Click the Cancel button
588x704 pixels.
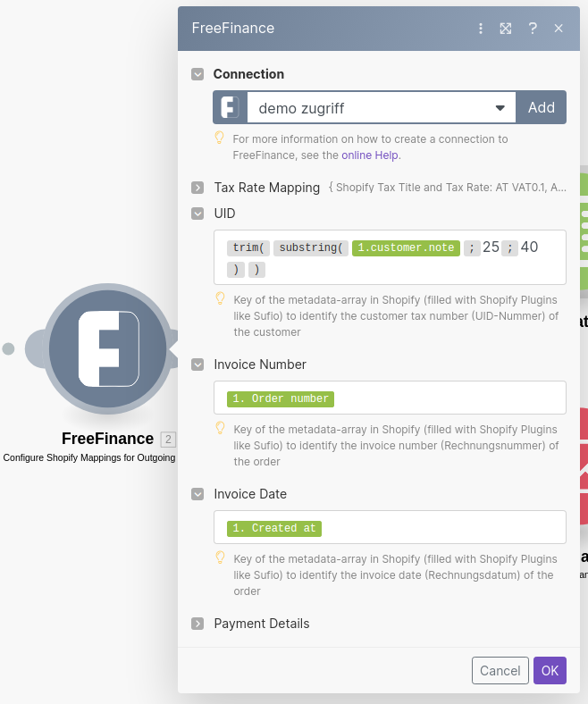pos(500,671)
